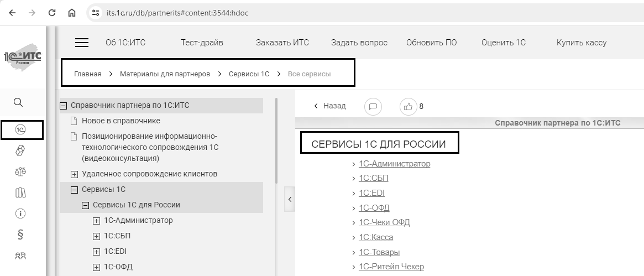
Task: Open Обновить ПО menu item
Action: point(431,42)
